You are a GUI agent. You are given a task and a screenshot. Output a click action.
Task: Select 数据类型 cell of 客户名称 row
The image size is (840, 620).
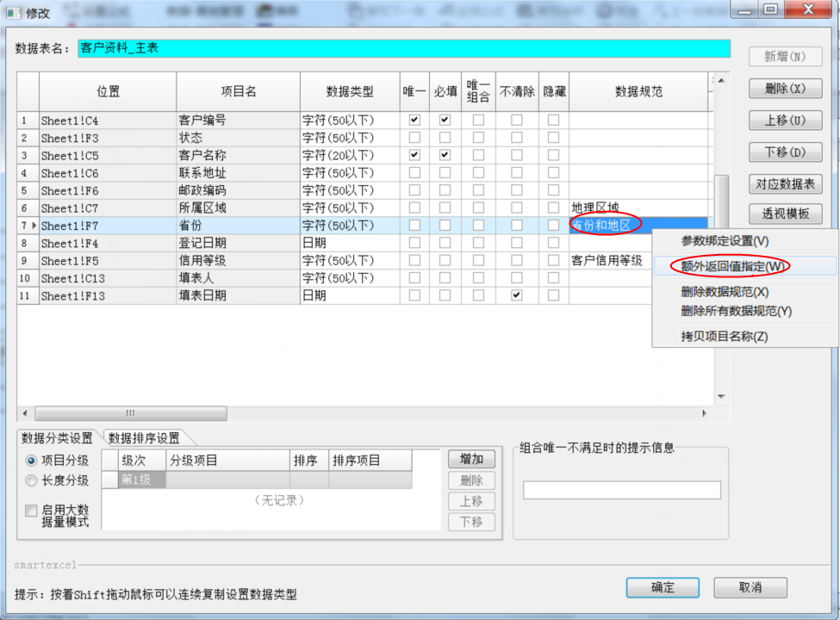[350, 155]
